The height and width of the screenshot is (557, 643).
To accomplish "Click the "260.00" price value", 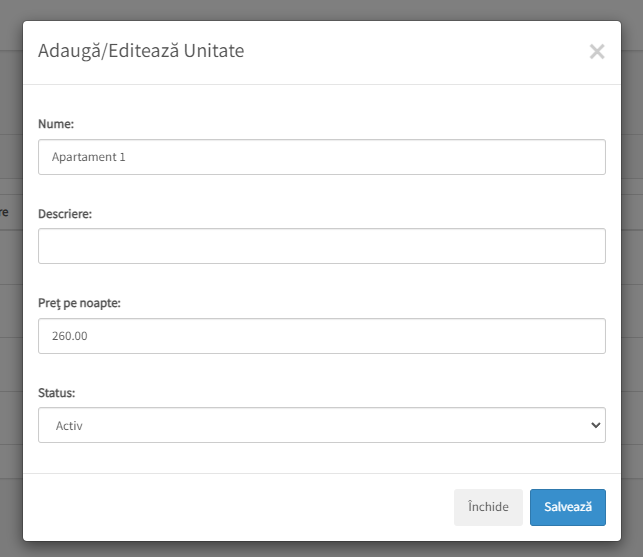I will point(70,336).
